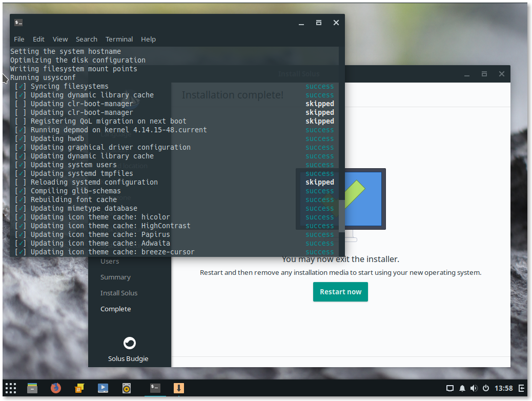The height and width of the screenshot is (401, 532).
Task: Click the 'Setting the system hostname' line
Action: 66,51
